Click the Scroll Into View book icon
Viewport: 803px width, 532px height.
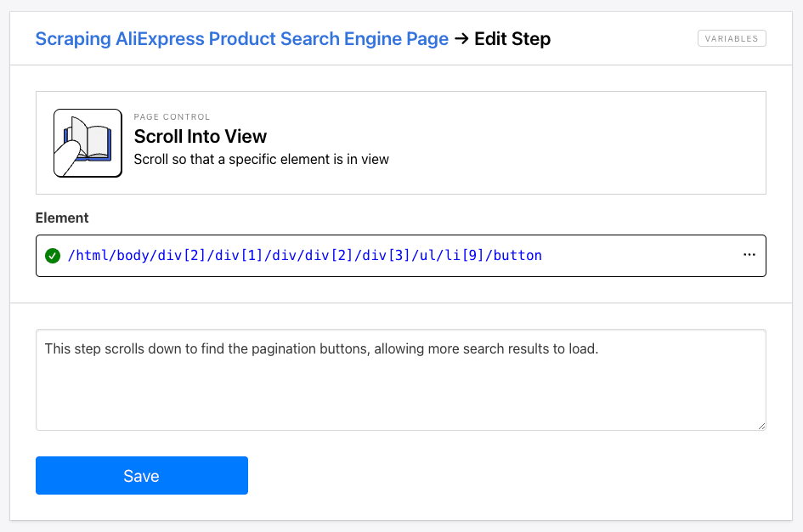coord(88,143)
